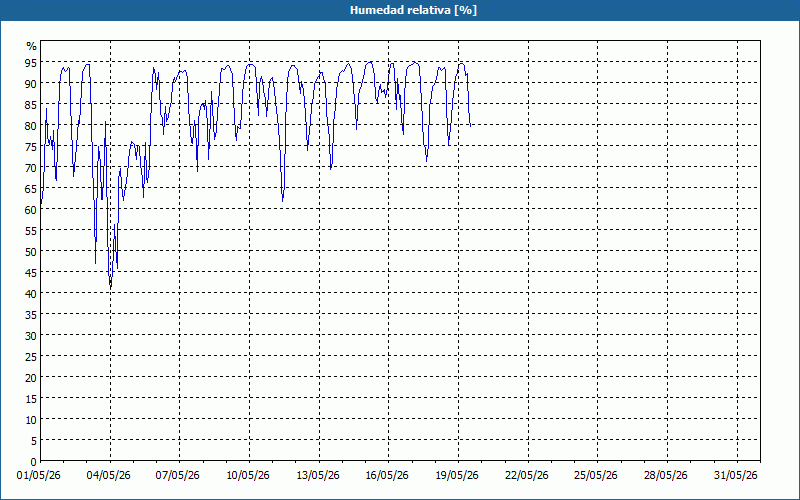
Task: Click the 10/05/26 date label
Action: pos(248,476)
